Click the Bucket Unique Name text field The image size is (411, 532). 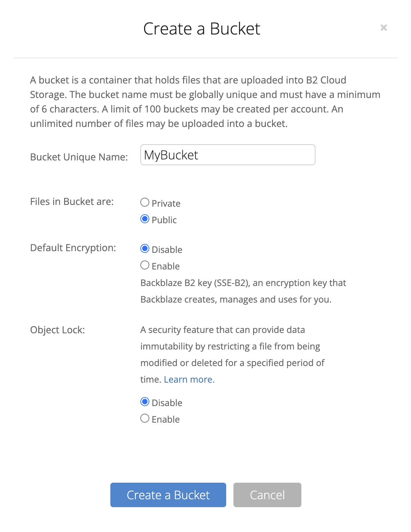click(228, 155)
